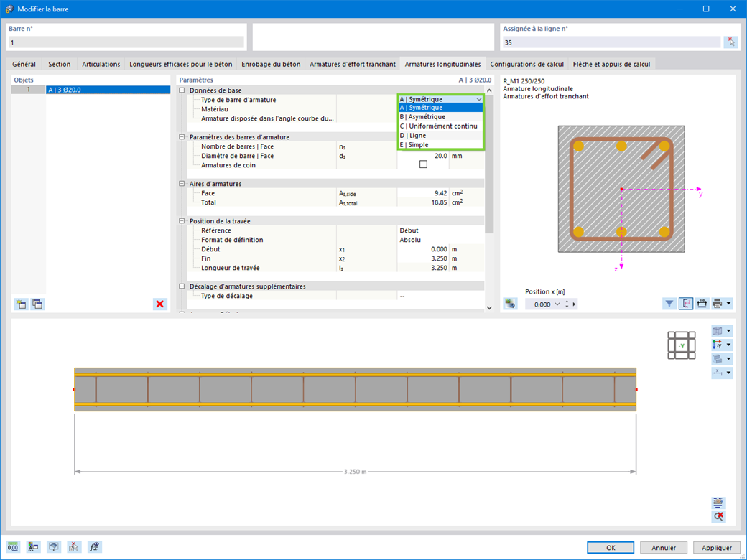Pick the assigned line in graphic
The width and height of the screenshot is (747, 560).
730,42
